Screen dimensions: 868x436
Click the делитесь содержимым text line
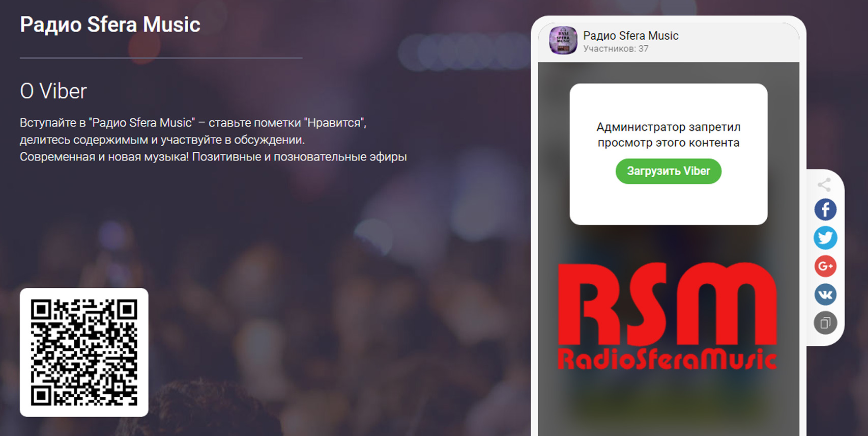tap(162, 140)
